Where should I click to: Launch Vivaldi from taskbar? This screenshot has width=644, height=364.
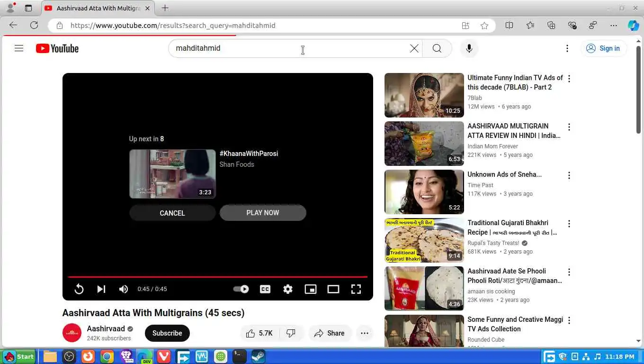(x=164, y=356)
